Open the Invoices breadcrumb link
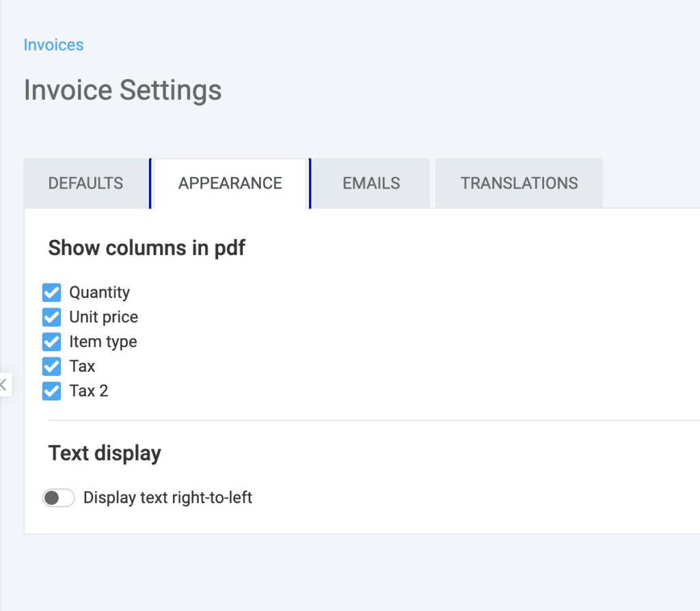Viewport: 700px width, 611px height. coord(53,45)
